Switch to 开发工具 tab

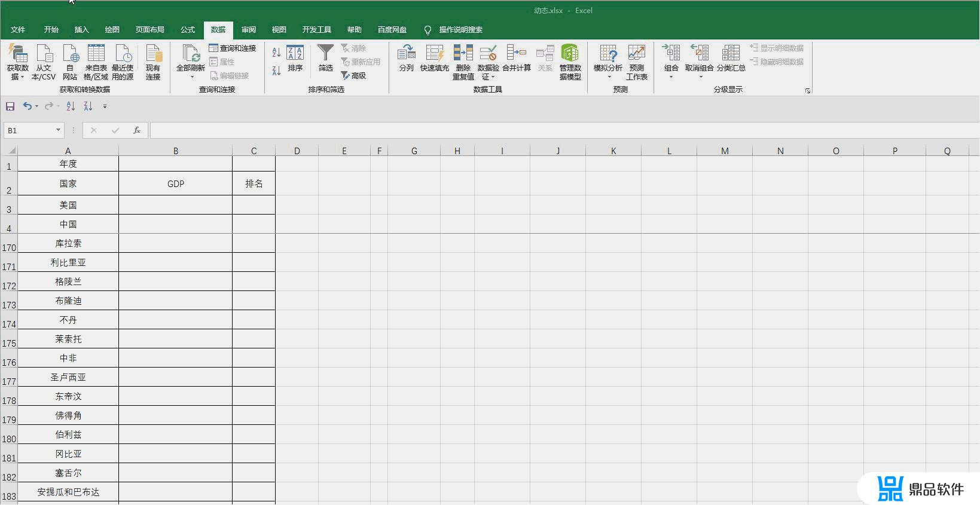pyautogui.click(x=316, y=30)
